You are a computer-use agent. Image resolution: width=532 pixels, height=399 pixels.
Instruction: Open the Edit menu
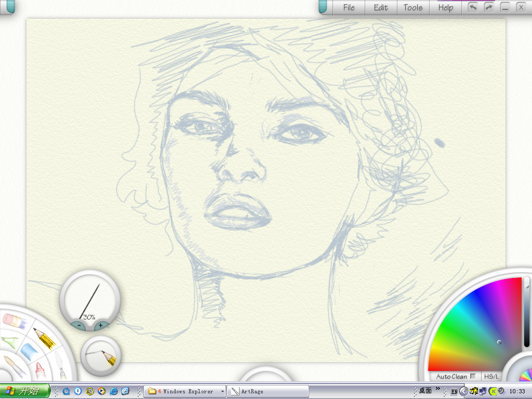pos(381,7)
